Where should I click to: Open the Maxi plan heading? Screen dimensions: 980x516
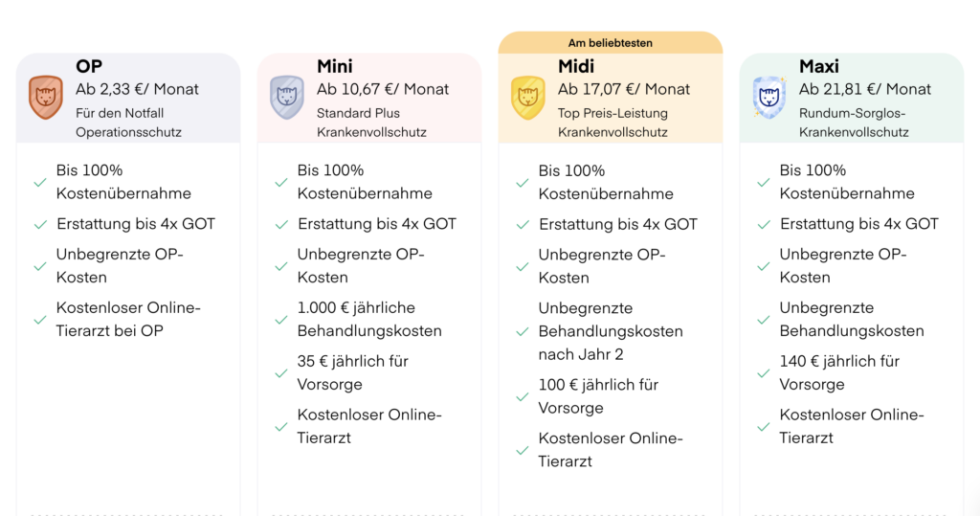click(x=819, y=66)
